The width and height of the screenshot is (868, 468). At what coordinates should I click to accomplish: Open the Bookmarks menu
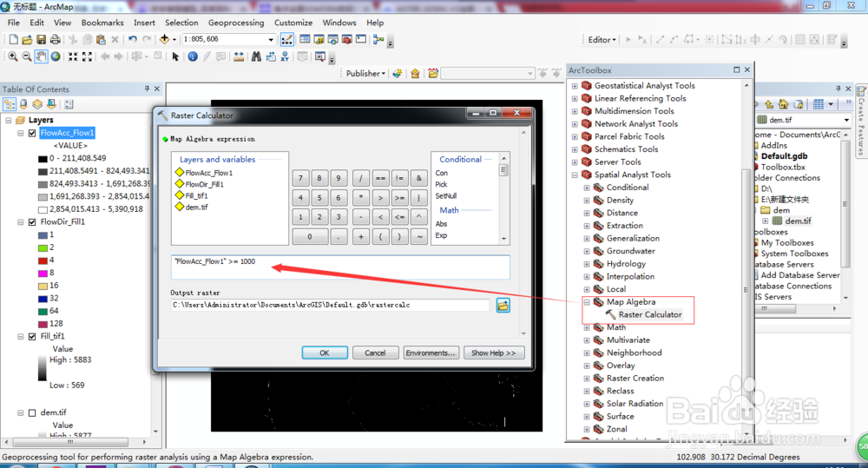(x=102, y=23)
